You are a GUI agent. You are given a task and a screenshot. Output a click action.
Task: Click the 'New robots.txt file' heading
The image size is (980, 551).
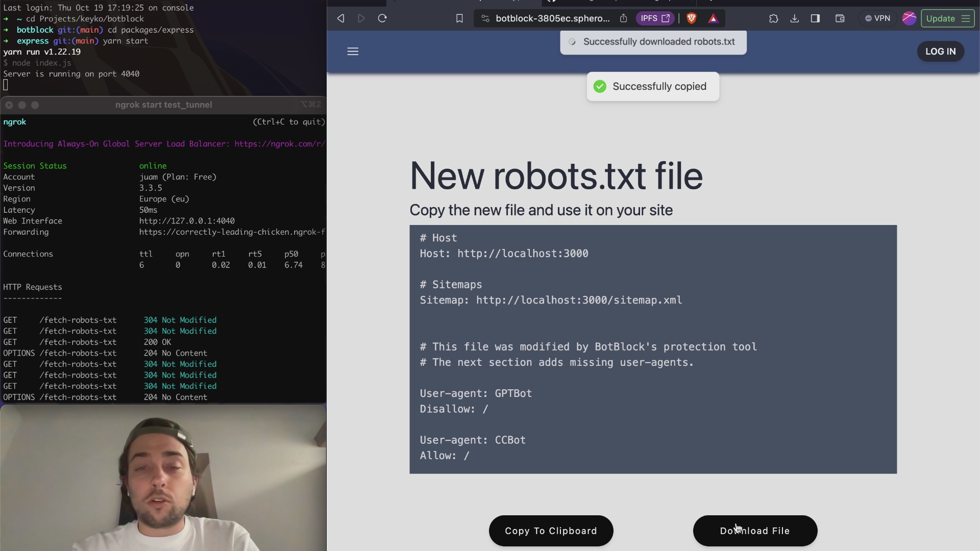[x=556, y=176]
